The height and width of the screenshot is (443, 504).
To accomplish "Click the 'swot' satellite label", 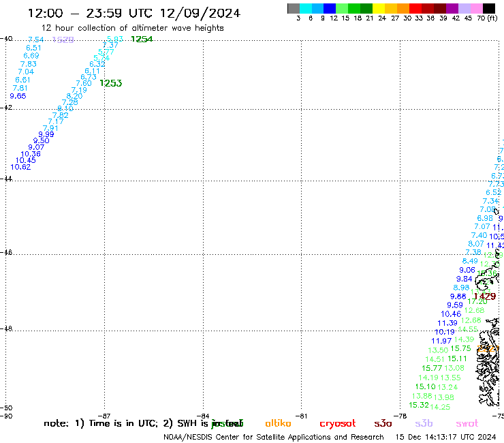I will (x=467, y=424).
